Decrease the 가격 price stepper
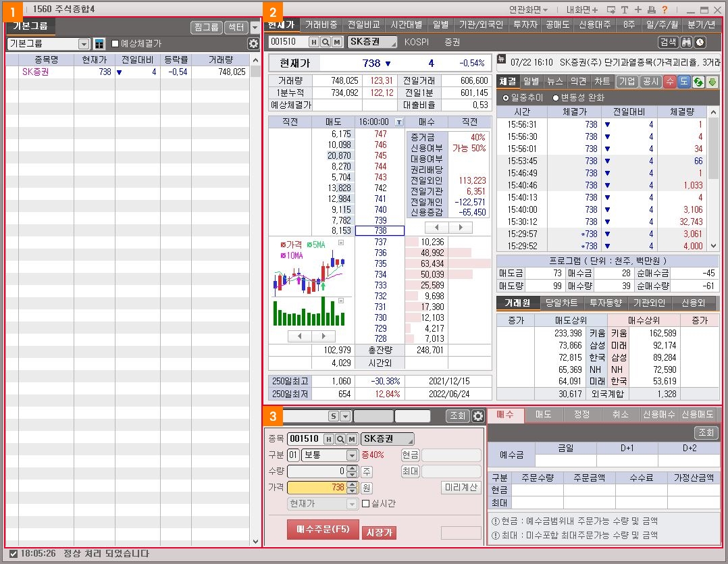Image resolution: width=728 pixels, height=564 pixels. (x=353, y=491)
